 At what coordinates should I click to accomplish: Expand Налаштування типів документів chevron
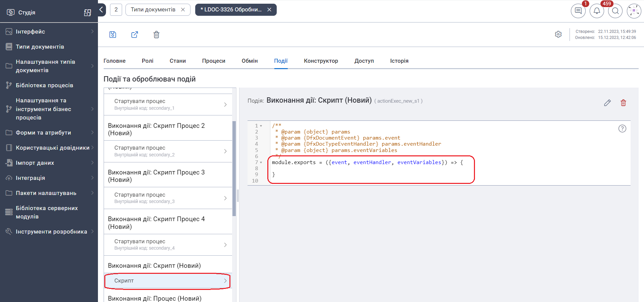point(92,66)
